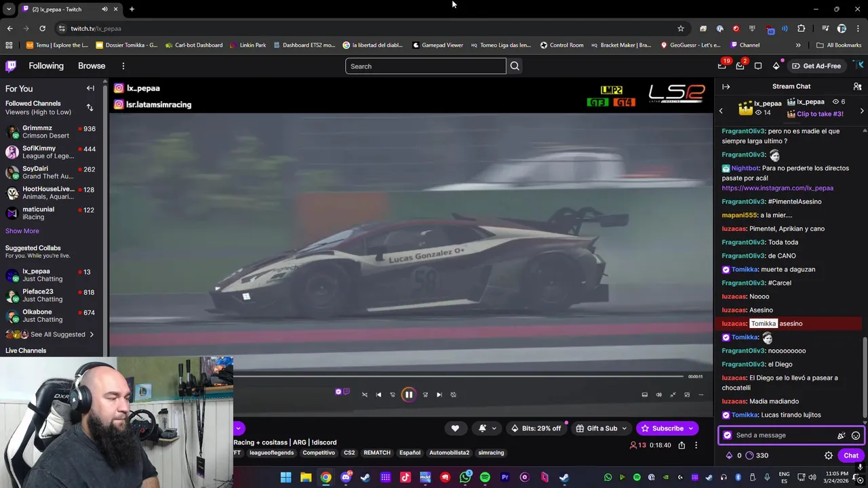Open the Browse tab
This screenshot has height=488, width=868.
[92, 66]
